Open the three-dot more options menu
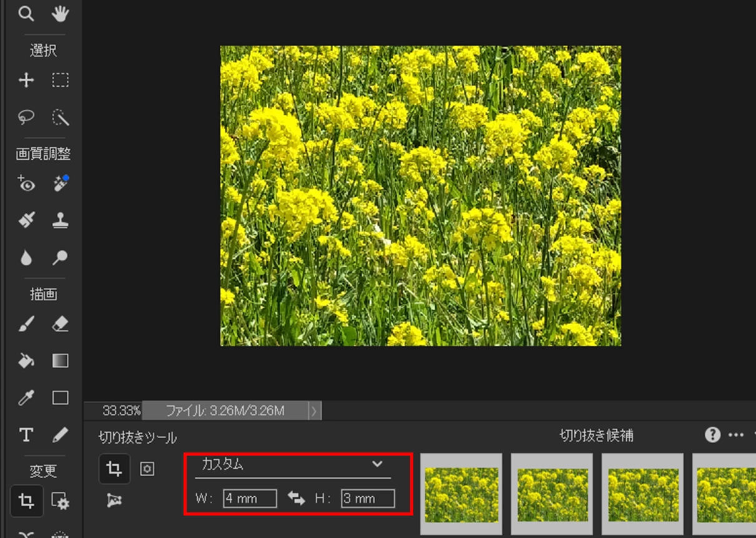 (736, 435)
